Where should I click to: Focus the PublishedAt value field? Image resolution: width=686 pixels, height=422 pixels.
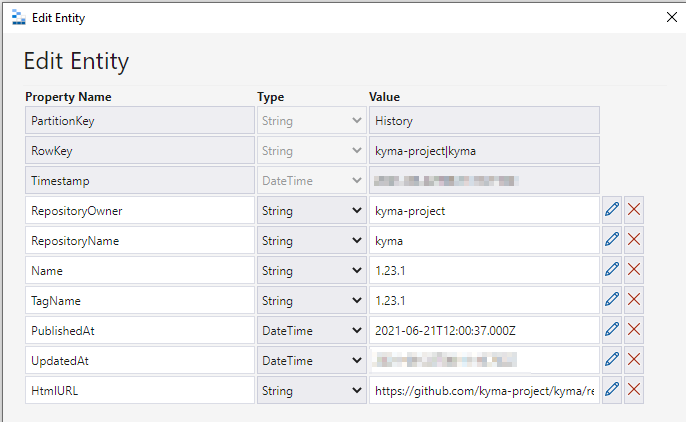tap(483, 331)
